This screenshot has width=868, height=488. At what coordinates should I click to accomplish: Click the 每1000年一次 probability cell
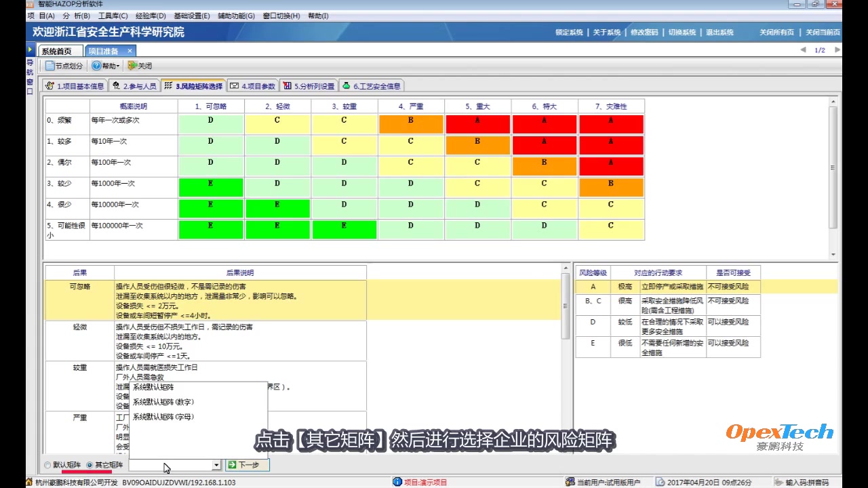coord(134,187)
